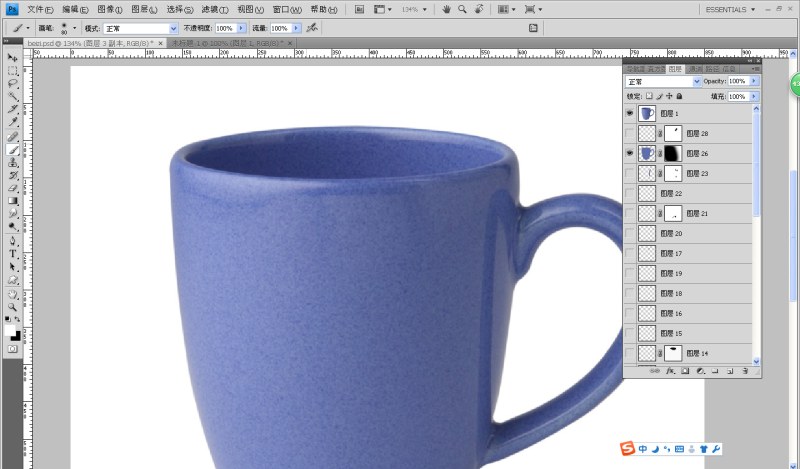Open 滤镜(T) menu
The image size is (800, 469).
pyautogui.click(x=215, y=10)
